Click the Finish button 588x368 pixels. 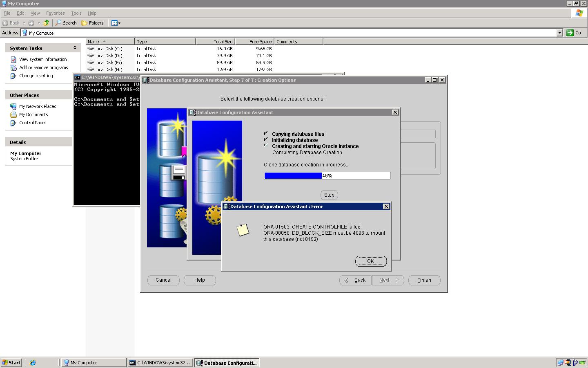(x=424, y=280)
